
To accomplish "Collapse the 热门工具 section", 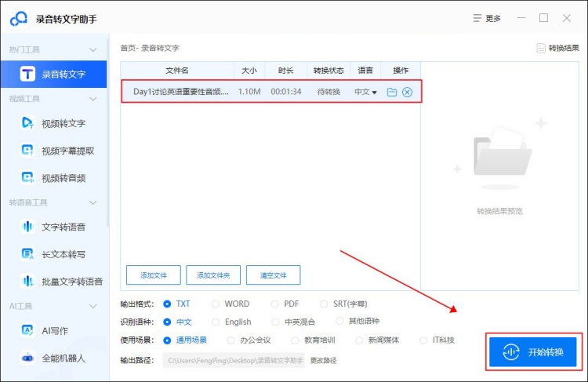I will (93, 49).
